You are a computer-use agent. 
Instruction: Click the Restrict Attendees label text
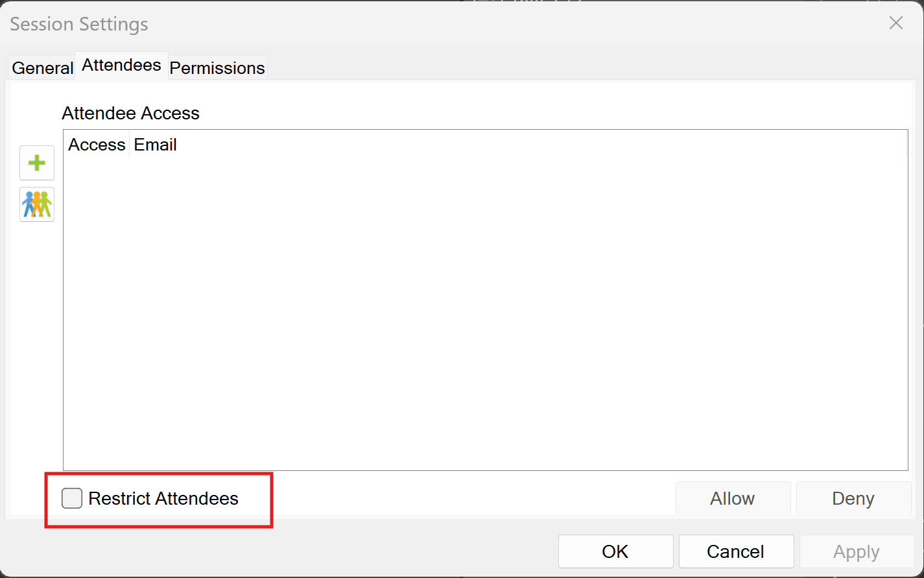163,498
